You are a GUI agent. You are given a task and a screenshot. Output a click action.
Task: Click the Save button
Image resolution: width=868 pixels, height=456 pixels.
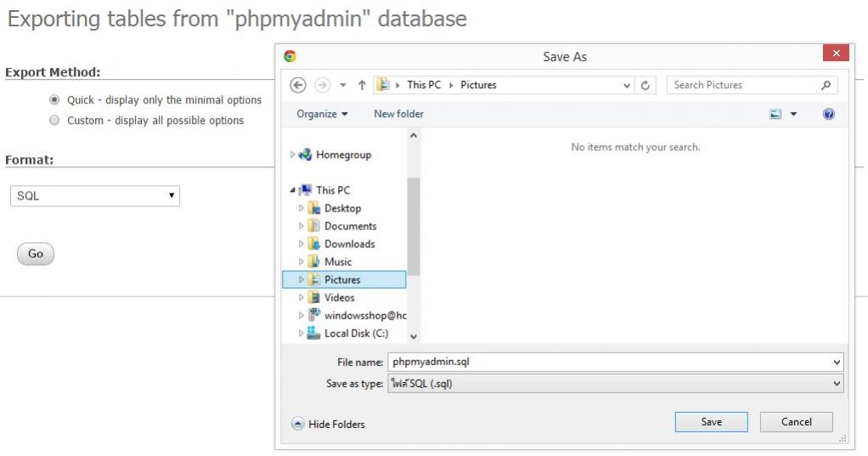point(712,422)
